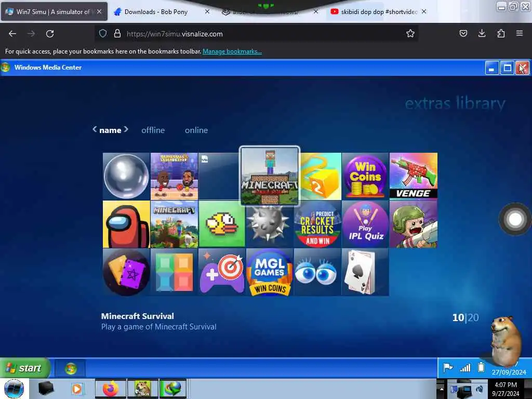The height and width of the screenshot is (399, 532).
Task: Open the Firefox hamburger menu
Action: point(520,33)
